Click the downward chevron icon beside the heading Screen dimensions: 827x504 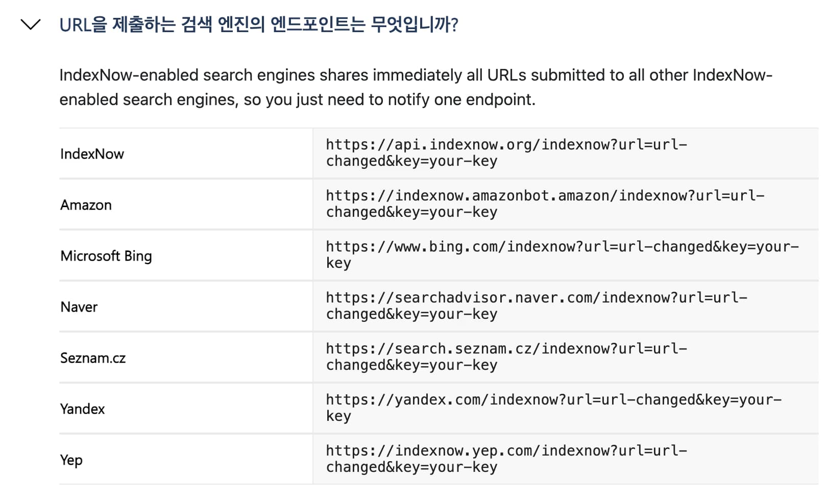pos(32,24)
